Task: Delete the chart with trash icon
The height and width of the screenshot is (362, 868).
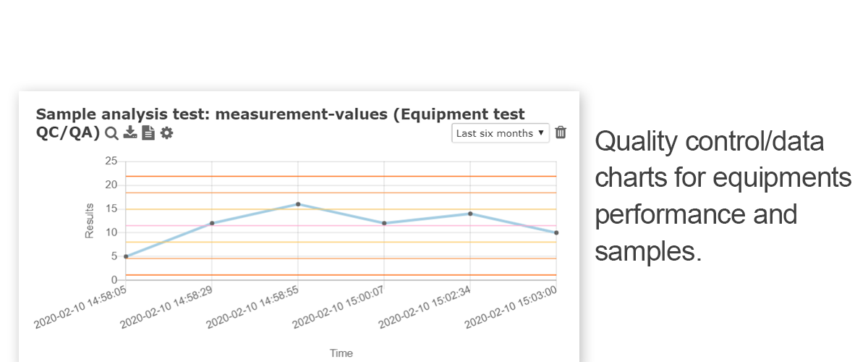Action: tap(561, 132)
